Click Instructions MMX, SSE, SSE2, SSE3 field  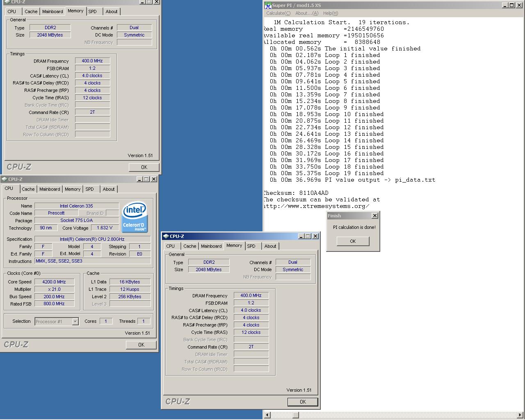coord(93,261)
